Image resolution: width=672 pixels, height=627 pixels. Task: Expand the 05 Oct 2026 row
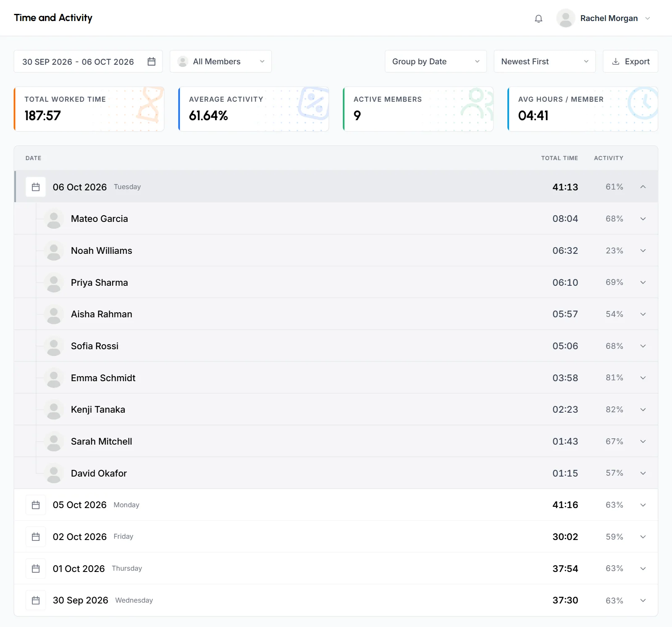coord(643,505)
